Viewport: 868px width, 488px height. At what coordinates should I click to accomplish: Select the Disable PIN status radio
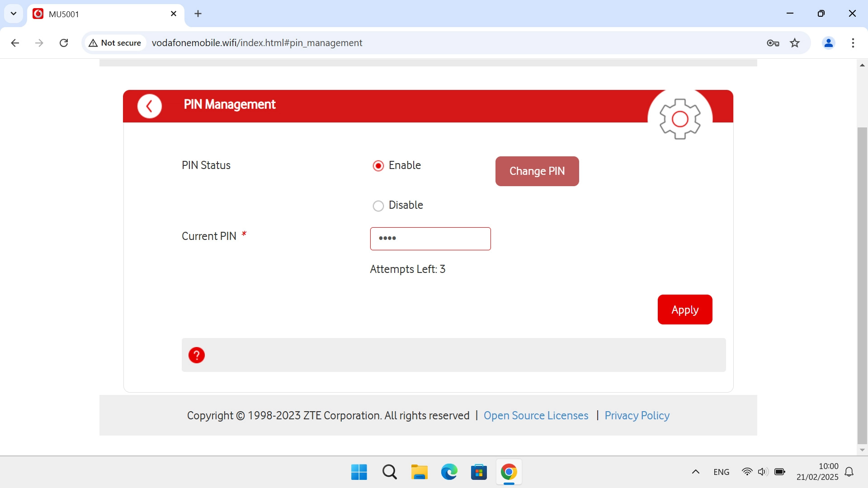(378, 206)
